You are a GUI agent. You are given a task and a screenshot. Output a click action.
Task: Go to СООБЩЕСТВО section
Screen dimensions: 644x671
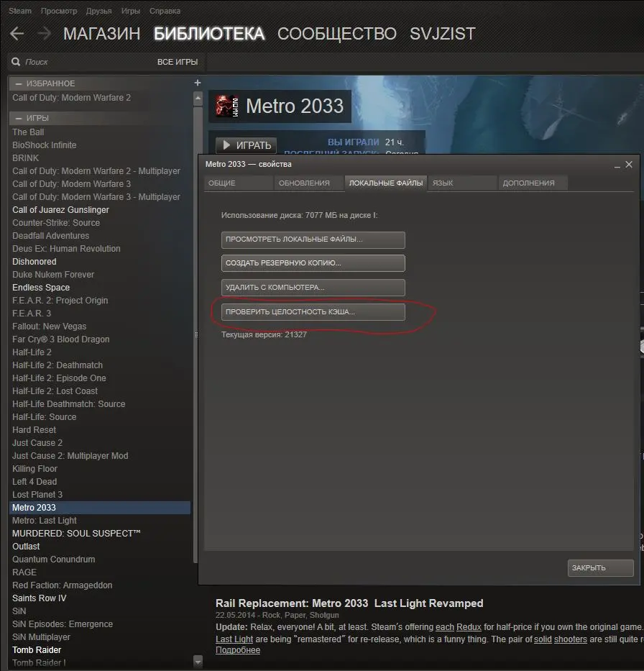(337, 33)
